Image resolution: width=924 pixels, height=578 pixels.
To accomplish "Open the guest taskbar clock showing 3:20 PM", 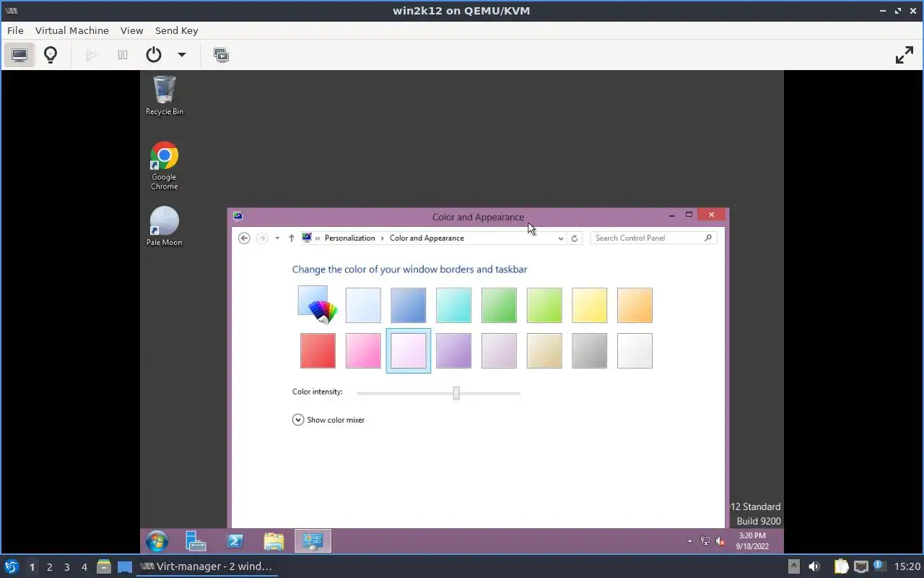I will (751, 541).
